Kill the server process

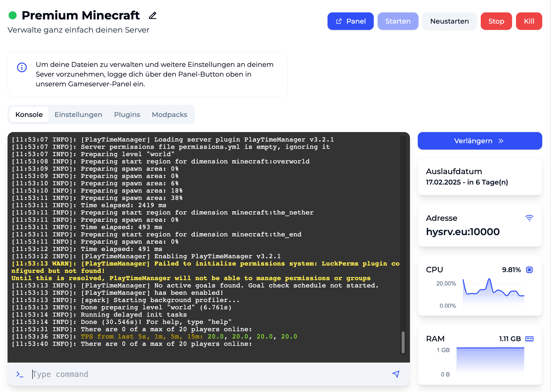529,21
